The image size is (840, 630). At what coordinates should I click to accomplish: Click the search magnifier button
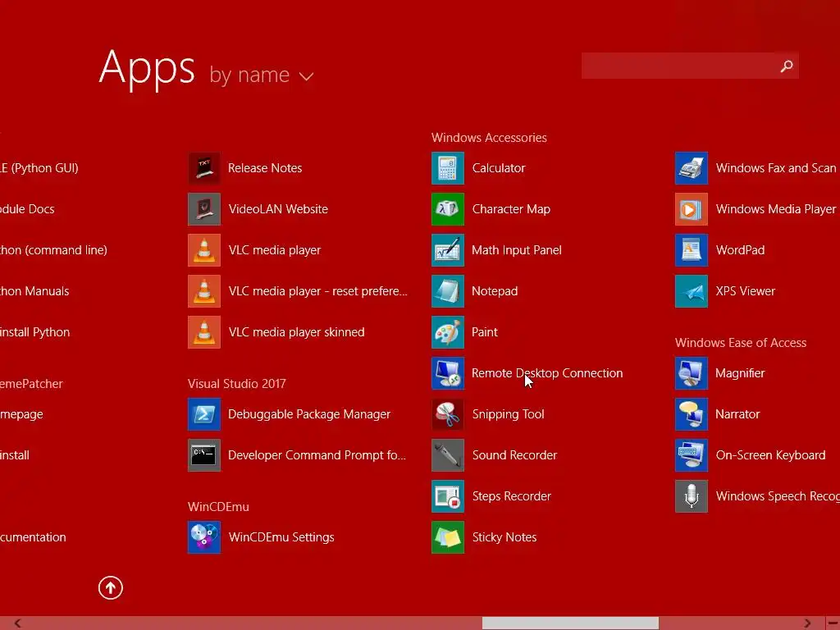(x=787, y=66)
